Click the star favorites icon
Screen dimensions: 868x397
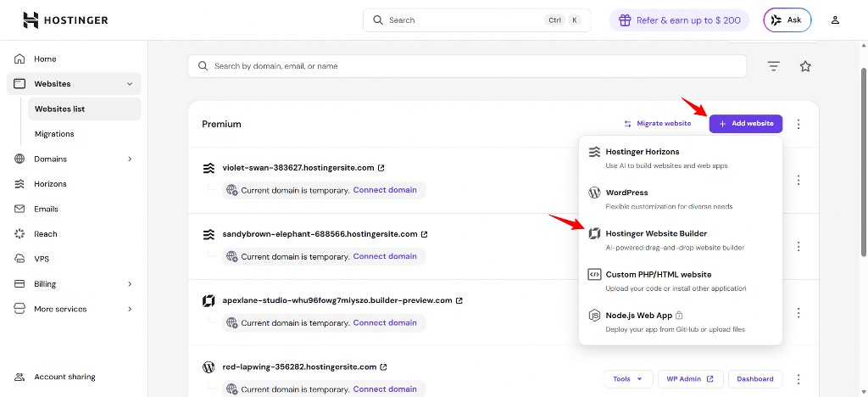(805, 66)
